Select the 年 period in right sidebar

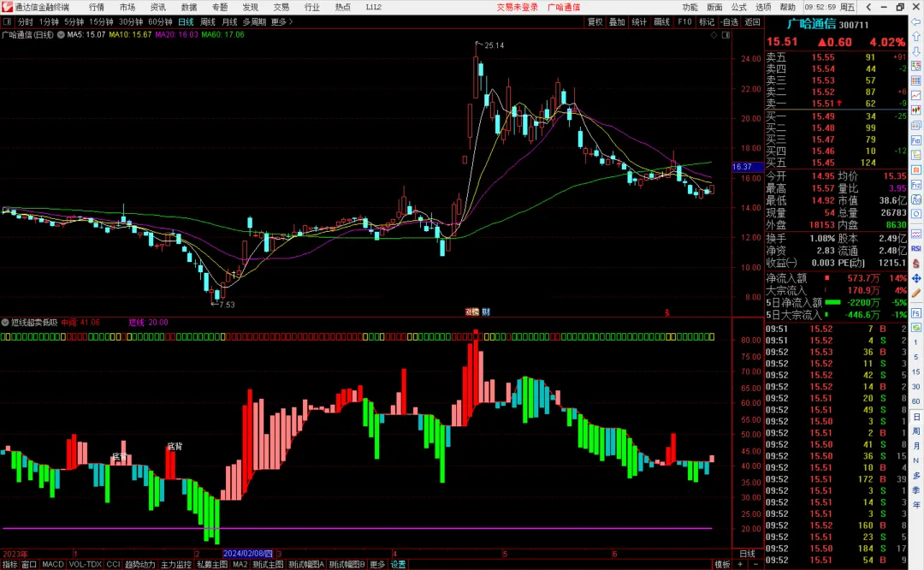pyautogui.click(x=916, y=505)
